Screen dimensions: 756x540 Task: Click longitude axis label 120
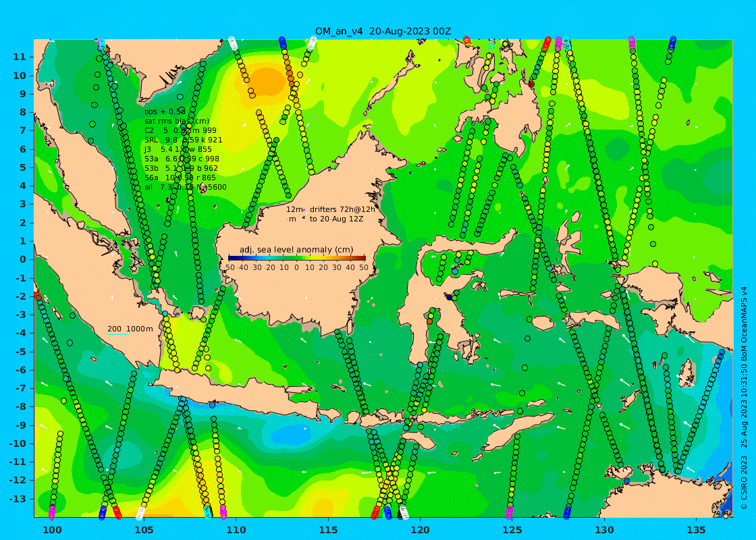(421, 530)
